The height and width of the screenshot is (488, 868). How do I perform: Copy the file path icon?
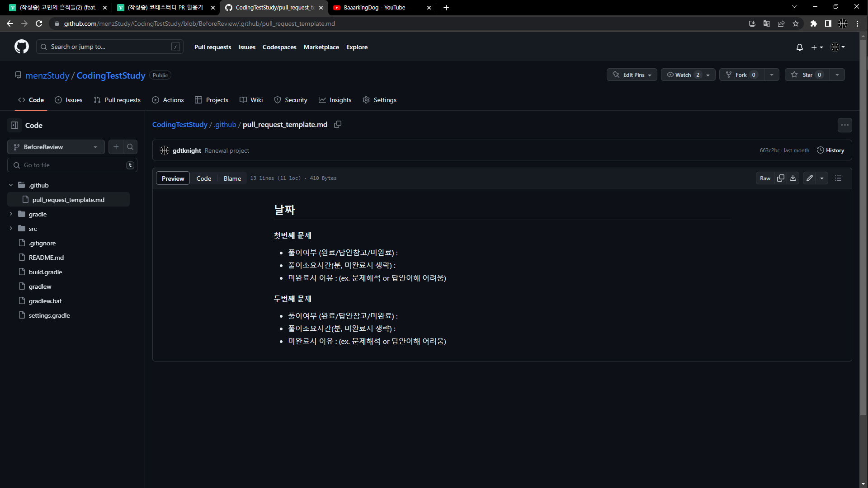click(338, 124)
